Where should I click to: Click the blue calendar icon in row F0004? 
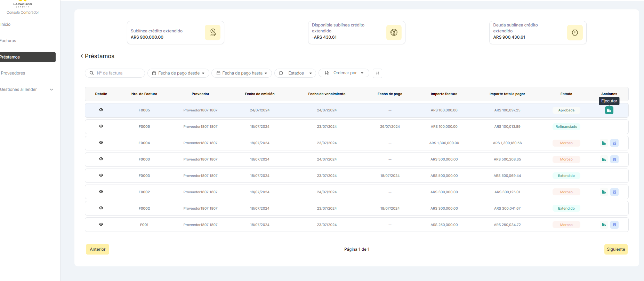coord(614,143)
